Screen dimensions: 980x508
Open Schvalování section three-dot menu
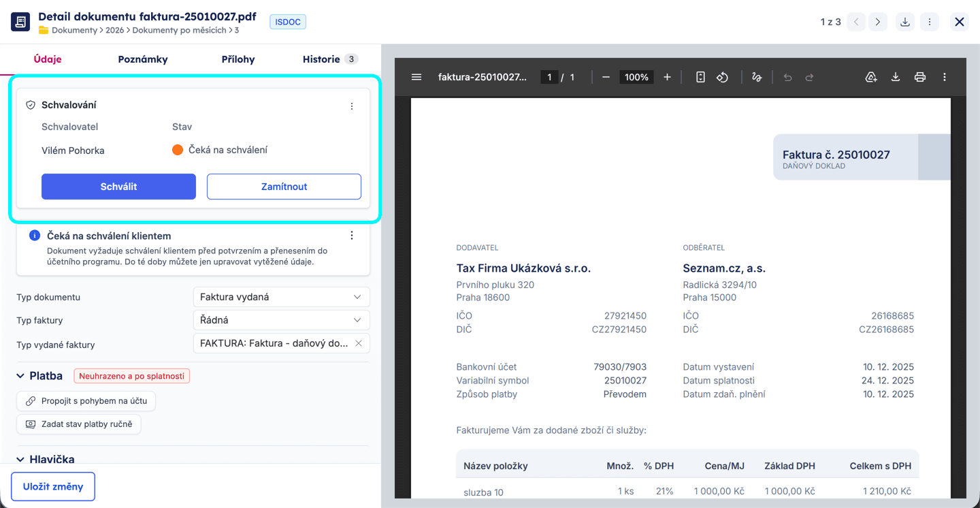pyautogui.click(x=352, y=106)
